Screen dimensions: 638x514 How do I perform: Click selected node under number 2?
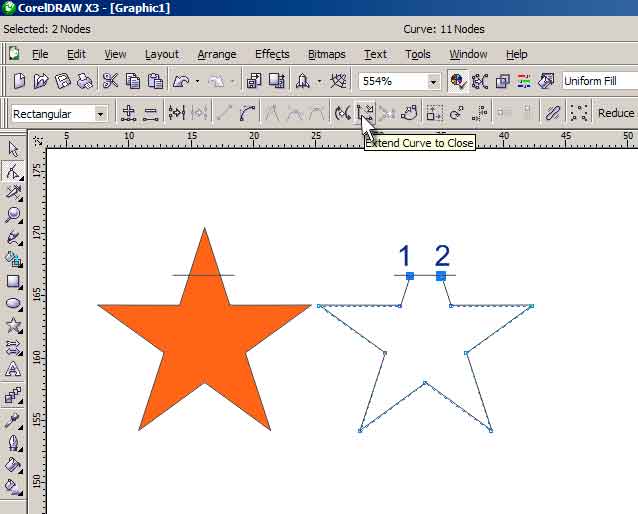(441, 276)
